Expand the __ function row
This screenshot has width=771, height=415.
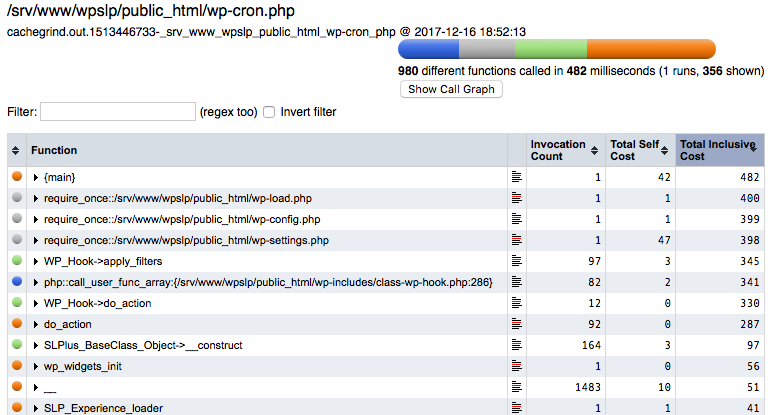[35, 387]
